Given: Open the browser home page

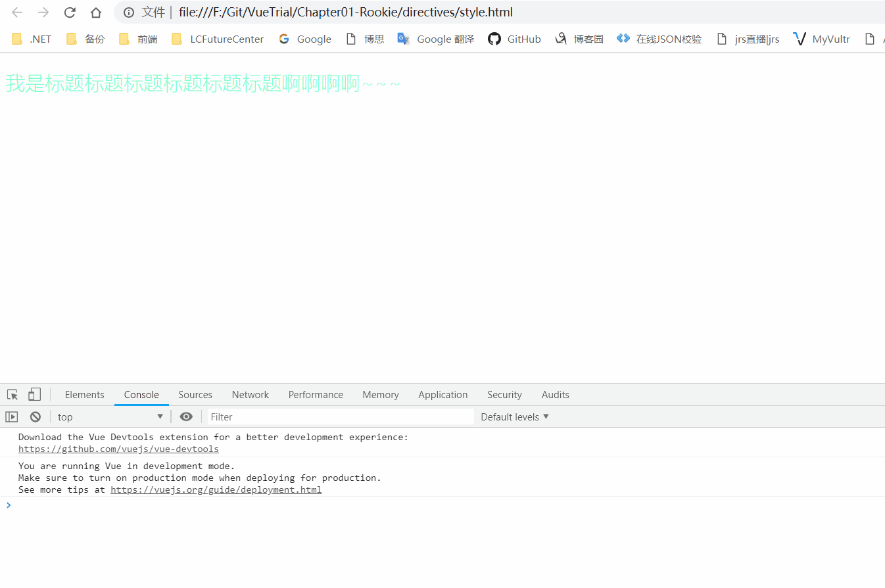Looking at the screenshot, I should pyautogui.click(x=96, y=12).
